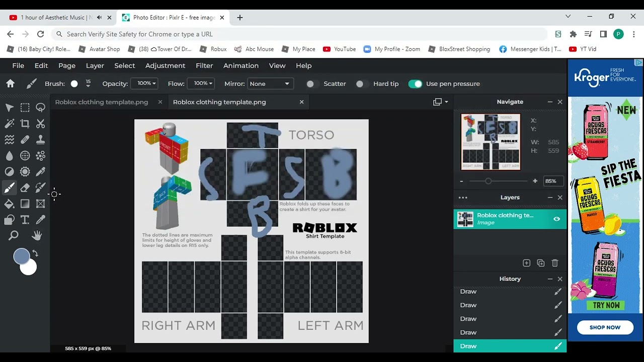Image resolution: width=644 pixels, height=362 pixels.
Task: Add a new layer in Layers panel
Action: click(526, 263)
